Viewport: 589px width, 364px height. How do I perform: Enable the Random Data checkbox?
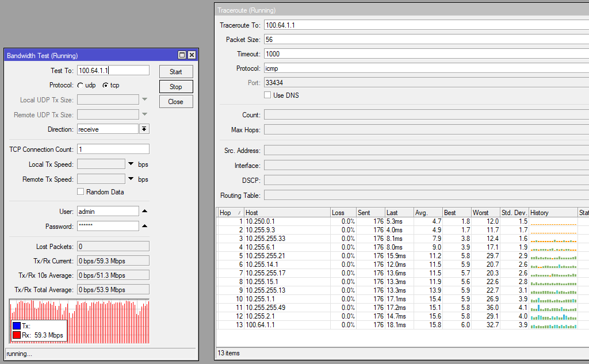tap(81, 191)
